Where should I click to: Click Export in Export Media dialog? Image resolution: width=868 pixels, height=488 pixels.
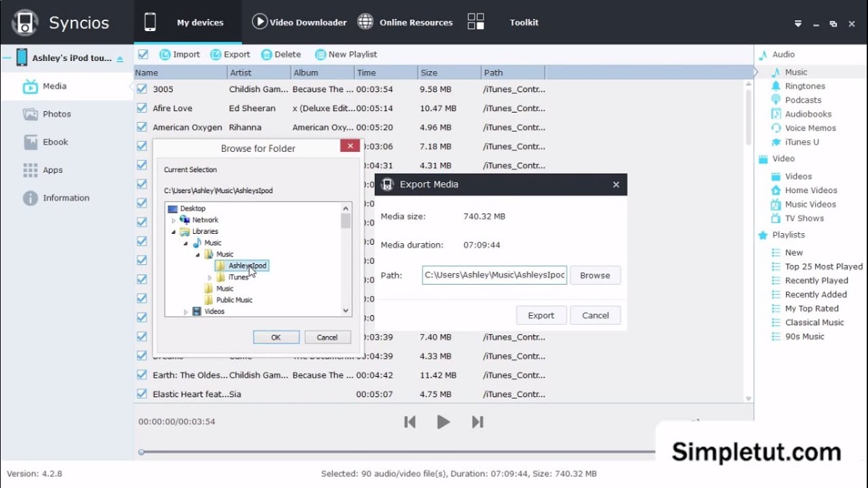click(x=541, y=315)
